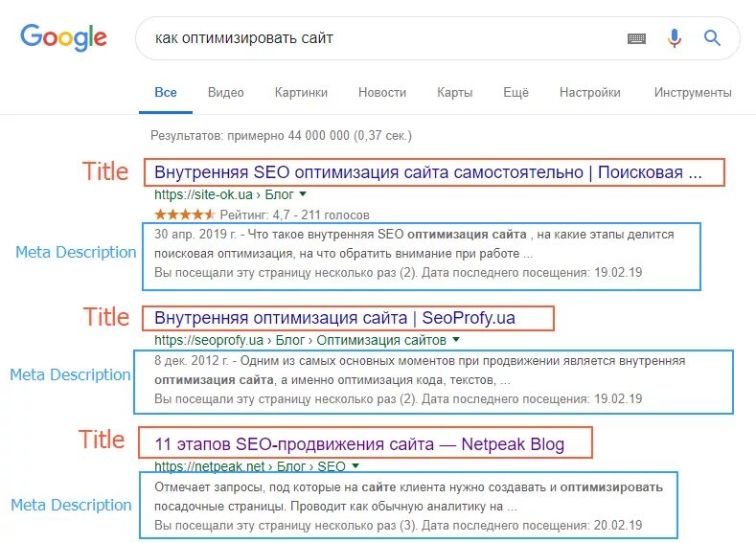Click 'Рейтинг: 4,7 - 211 голосов' text
756x543 pixels.
[x=294, y=215]
